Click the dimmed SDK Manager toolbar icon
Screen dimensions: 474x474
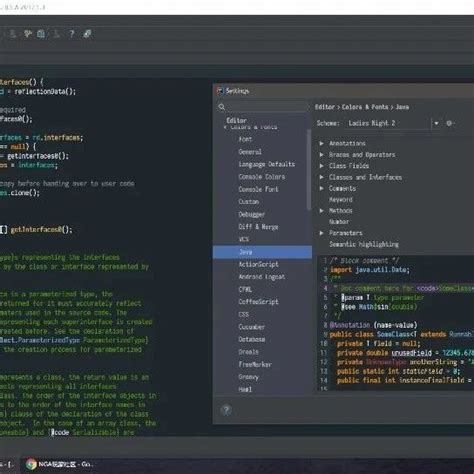coord(57,34)
